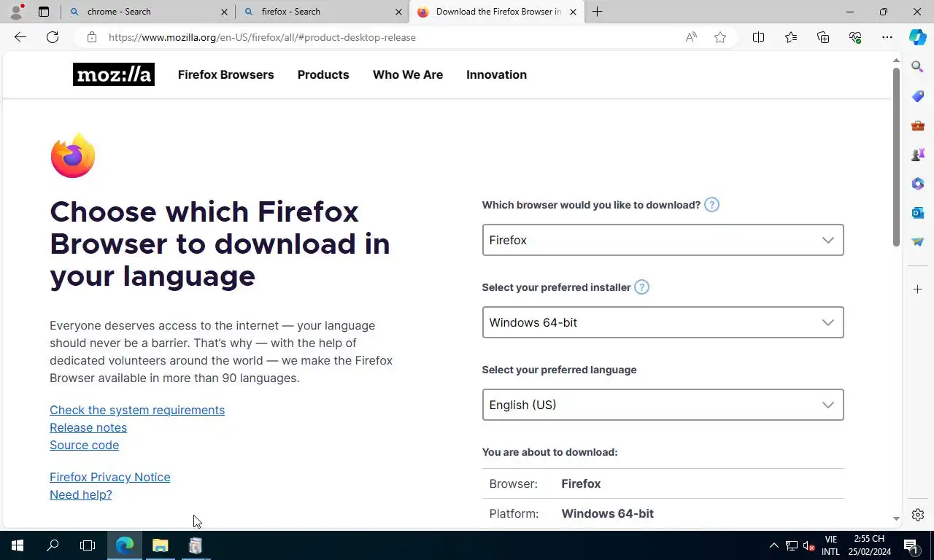
Task: Click Microsoft Edge taskbar icon
Action: click(125, 545)
